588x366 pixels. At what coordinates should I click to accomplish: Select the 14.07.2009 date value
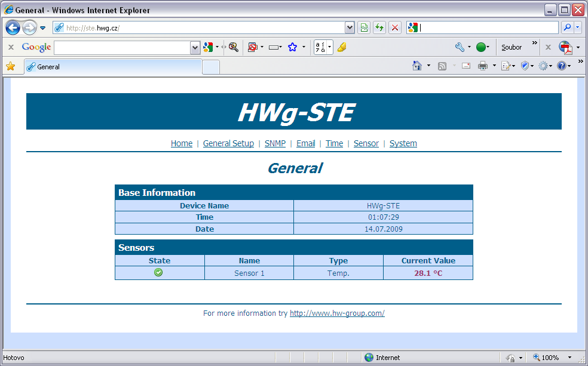(x=383, y=229)
